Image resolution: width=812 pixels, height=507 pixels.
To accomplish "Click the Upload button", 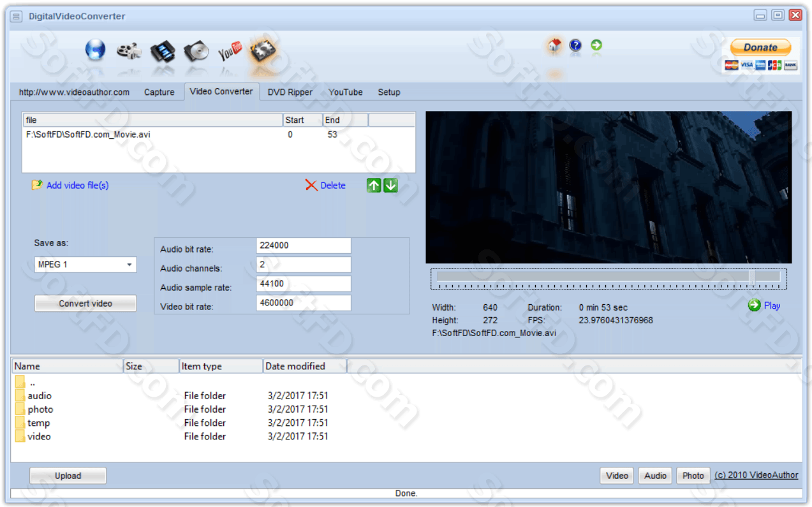I will tap(68, 476).
